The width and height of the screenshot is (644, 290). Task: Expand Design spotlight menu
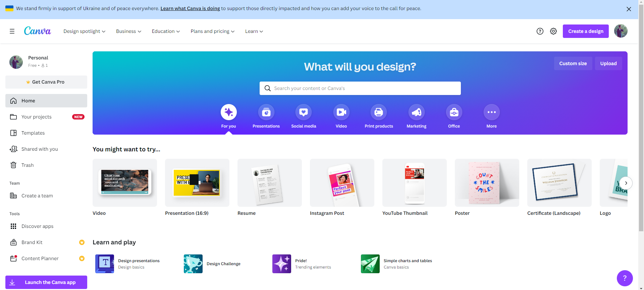[x=85, y=31]
